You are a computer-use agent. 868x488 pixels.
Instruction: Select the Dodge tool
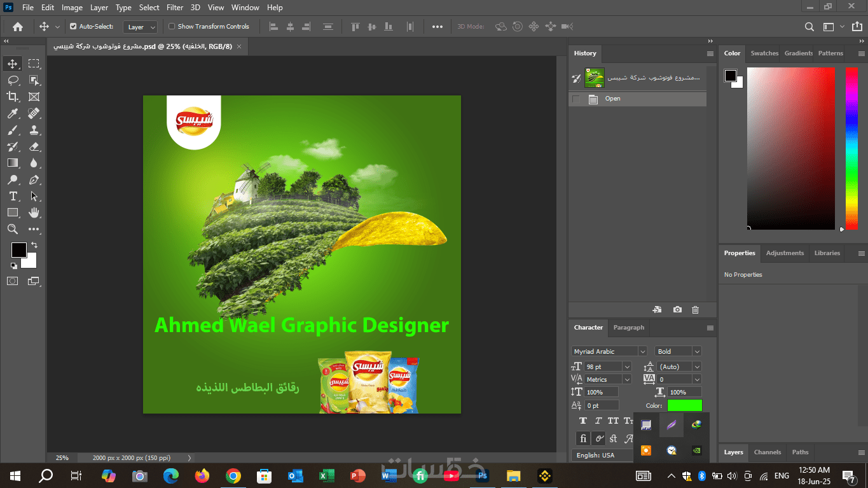click(x=12, y=179)
